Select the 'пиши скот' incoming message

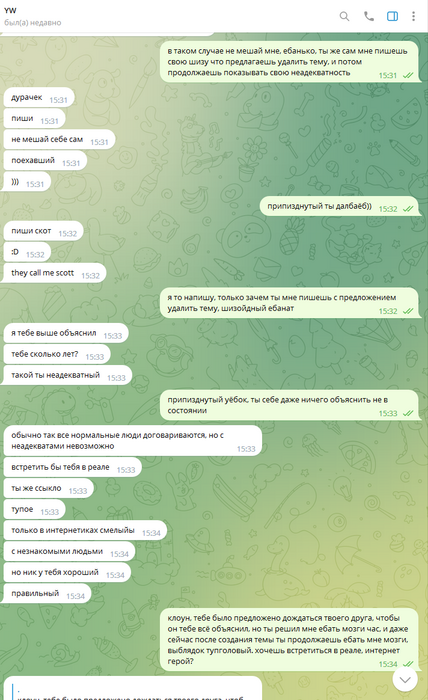(44, 231)
